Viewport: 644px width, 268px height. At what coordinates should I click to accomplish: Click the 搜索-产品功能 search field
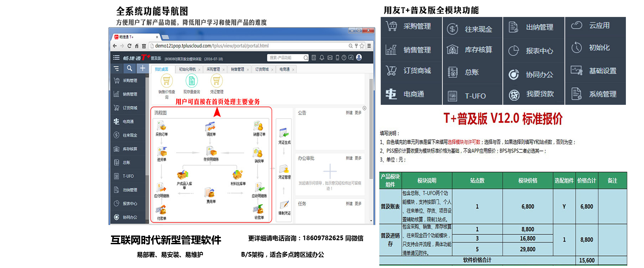pos(285,58)
